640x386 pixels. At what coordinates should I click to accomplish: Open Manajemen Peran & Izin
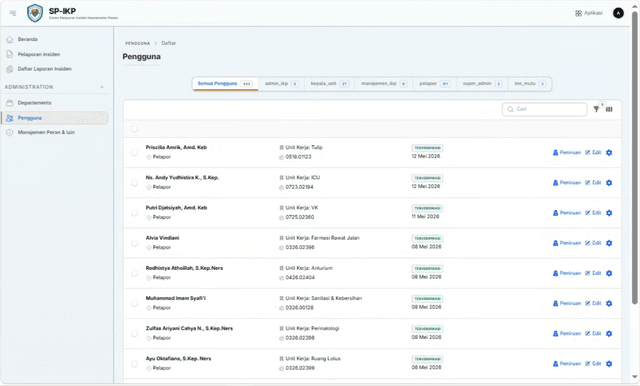(55, 133)
